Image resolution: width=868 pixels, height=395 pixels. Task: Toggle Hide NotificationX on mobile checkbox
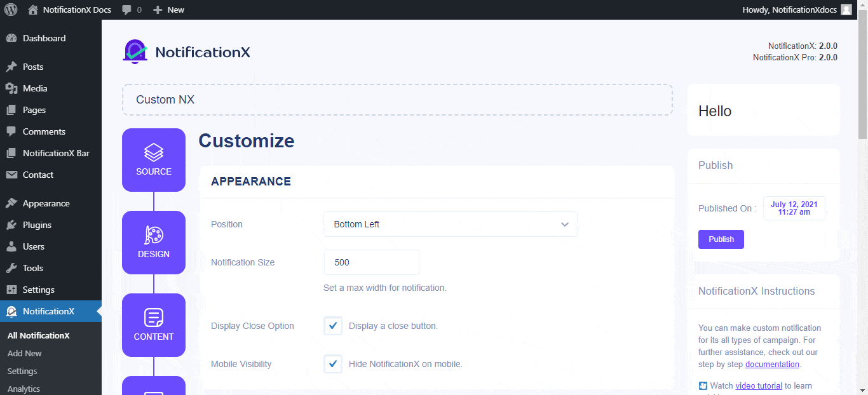coord(333,364)
